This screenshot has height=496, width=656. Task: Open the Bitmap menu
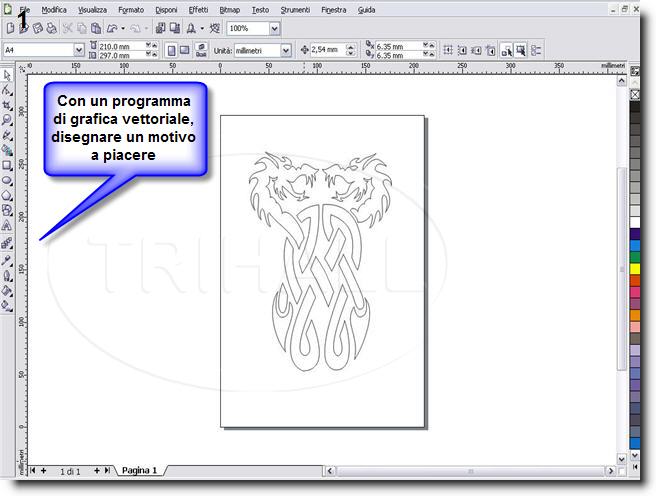click(x=230, y=10)
